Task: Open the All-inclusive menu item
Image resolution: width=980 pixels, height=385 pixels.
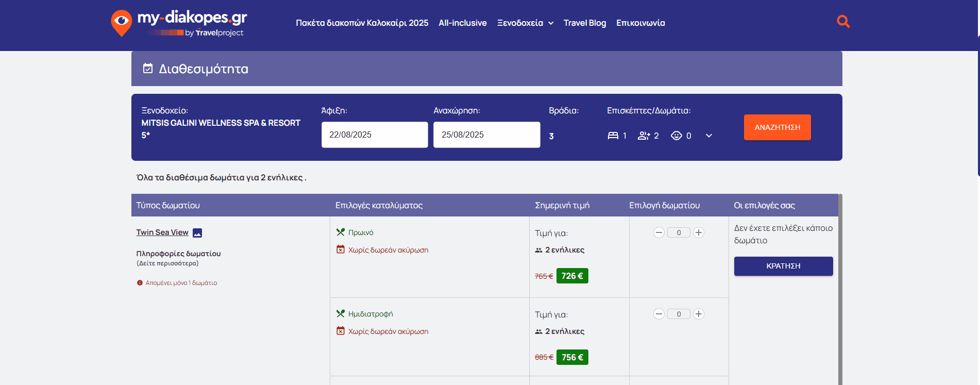Action: (x=463, y=23)
